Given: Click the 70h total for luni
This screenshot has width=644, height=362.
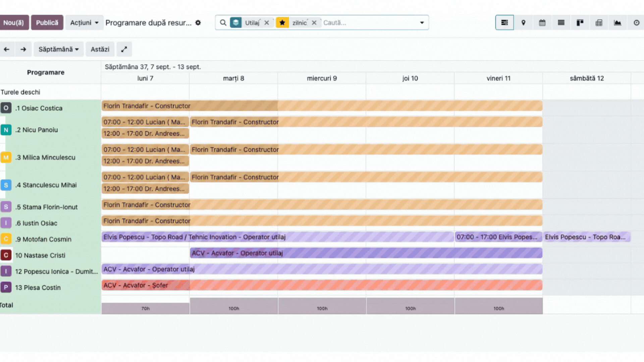Looking at the screenshot, I should click(x=145, y=308).
